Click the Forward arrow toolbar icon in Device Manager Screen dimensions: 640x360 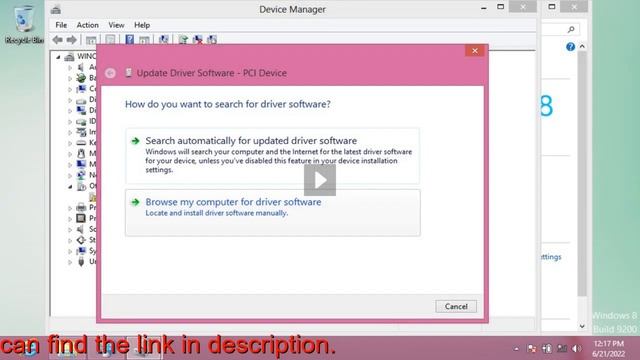coord(71,40)
